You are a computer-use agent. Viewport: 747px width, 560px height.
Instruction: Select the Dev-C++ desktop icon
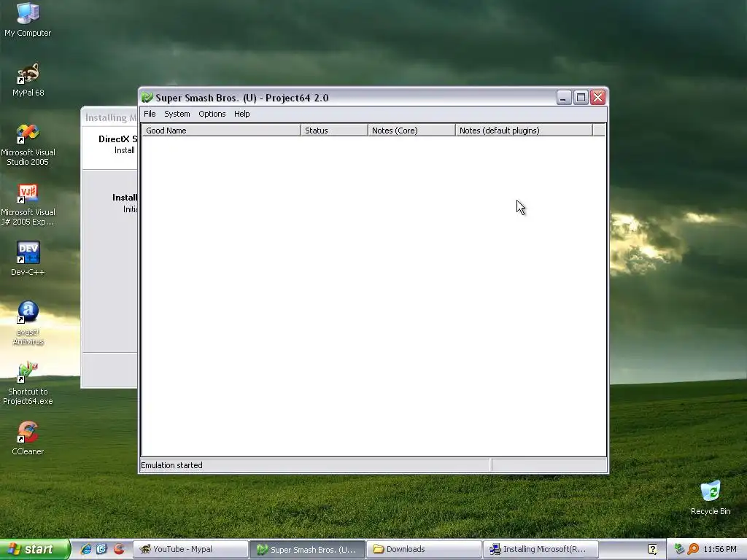(28, 258)
